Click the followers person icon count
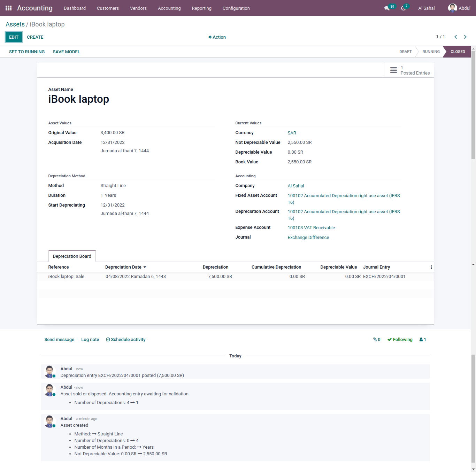Image resolution: width=476 pixels, height=472 pixels. (423, 340)
